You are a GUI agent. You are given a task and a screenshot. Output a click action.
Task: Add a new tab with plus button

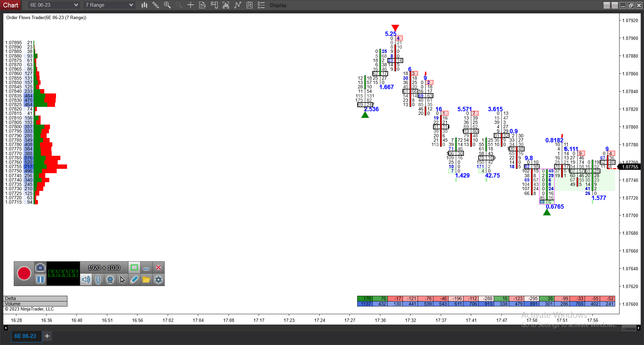click(x=47, y=336)
